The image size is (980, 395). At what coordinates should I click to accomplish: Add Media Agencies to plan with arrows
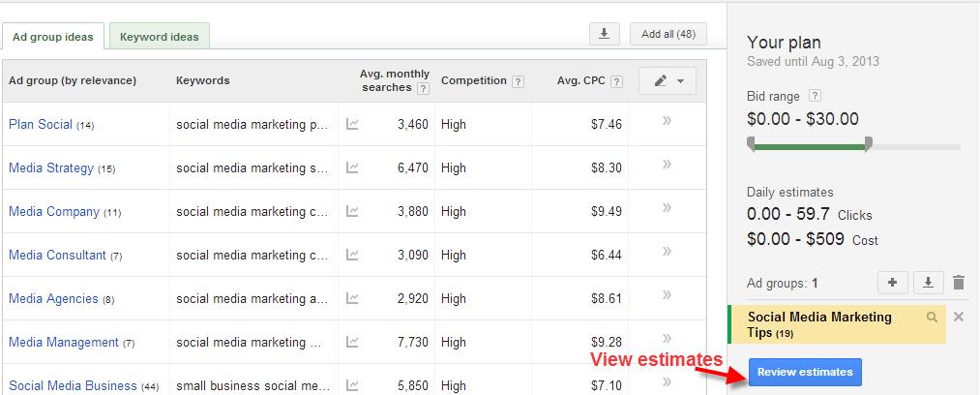[x=667, y=294]
